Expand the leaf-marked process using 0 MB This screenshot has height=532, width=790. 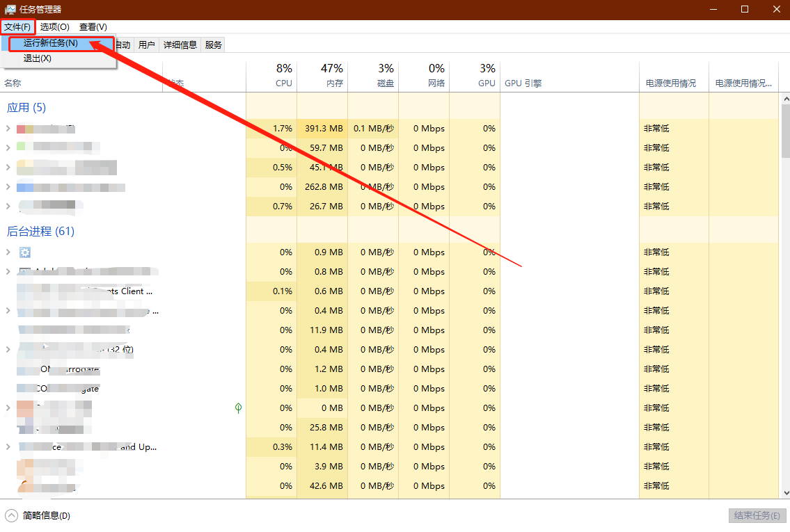click(x=8, y=408)
